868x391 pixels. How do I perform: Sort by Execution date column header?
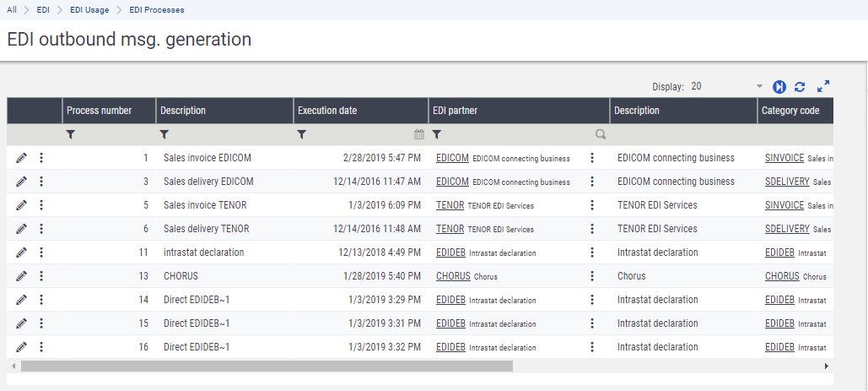[x=327, y=111]
